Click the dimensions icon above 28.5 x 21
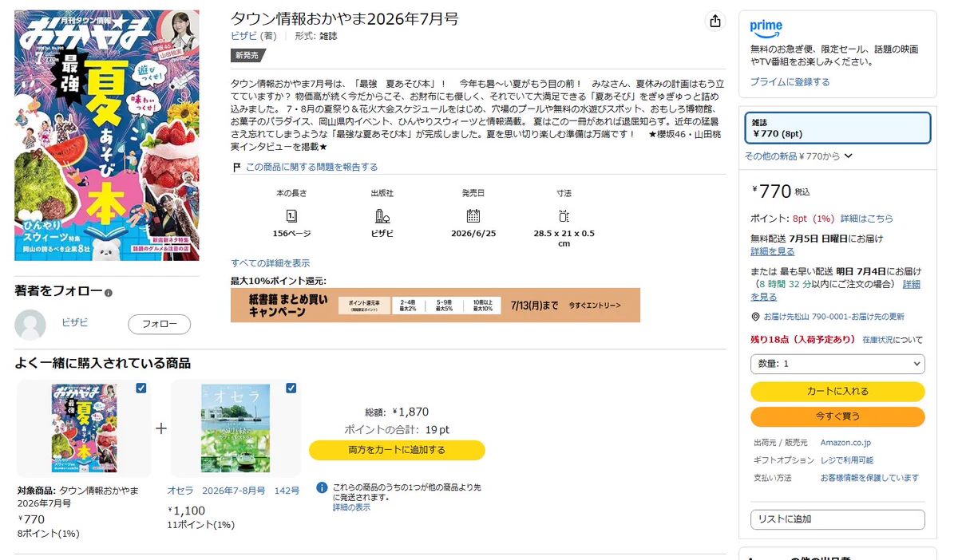The width and height of the screenshot is (958, 560). point(564,215)
